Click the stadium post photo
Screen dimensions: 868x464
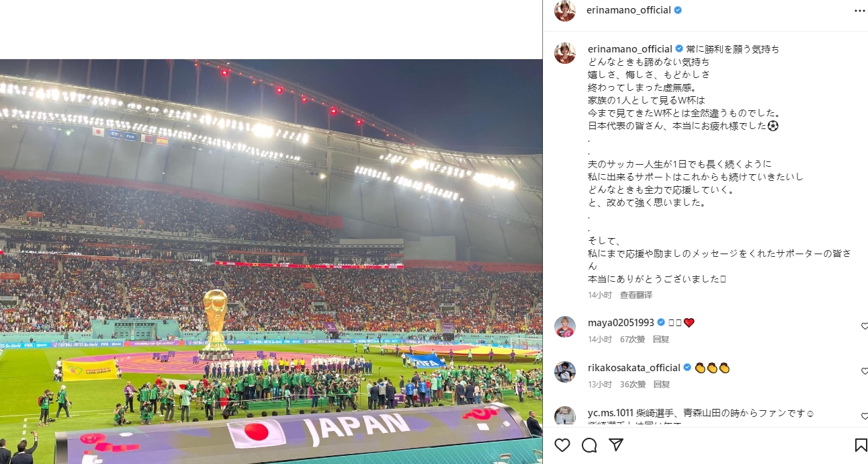[271, 262]
